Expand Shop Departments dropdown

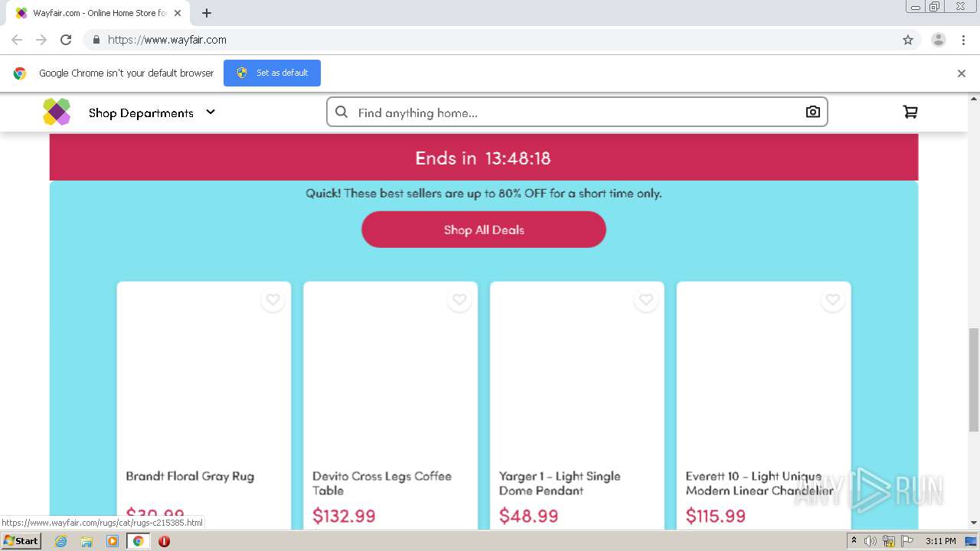click(152, 112)
